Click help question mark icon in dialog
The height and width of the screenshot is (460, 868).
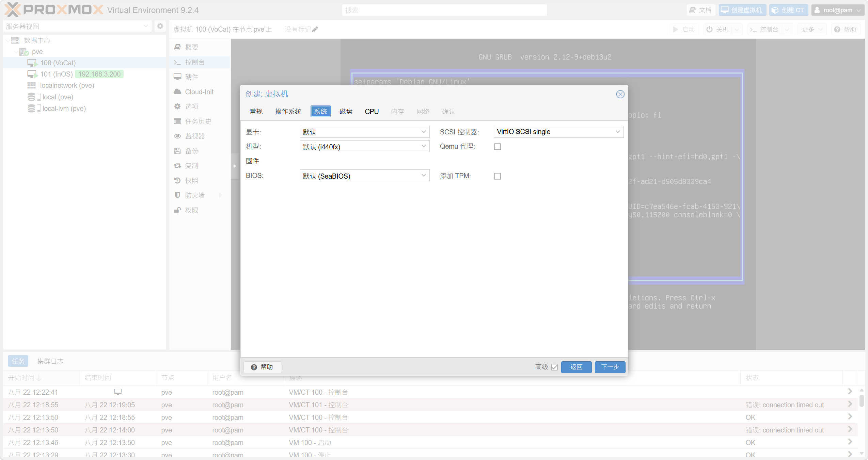click(254, 367)
